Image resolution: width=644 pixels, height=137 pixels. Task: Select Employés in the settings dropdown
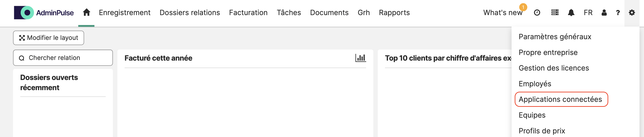click(534, 84)
